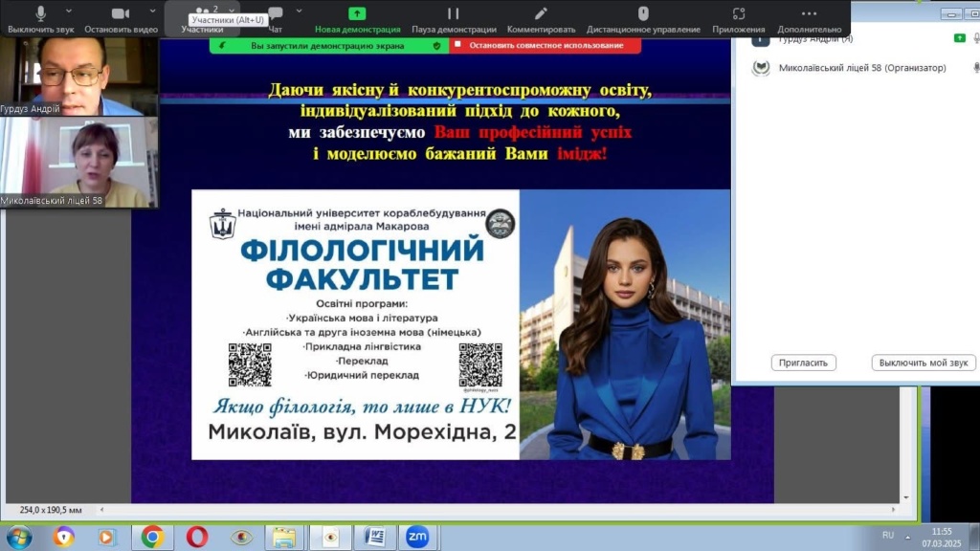Expand arrow next to participants count
The image size is (980, 551).
pos(232,11)
